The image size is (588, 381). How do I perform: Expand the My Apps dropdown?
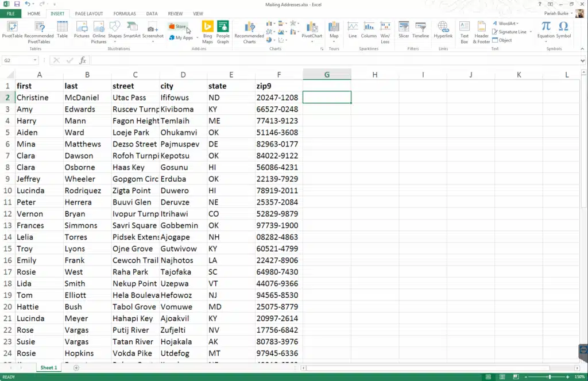click(197, 38)
